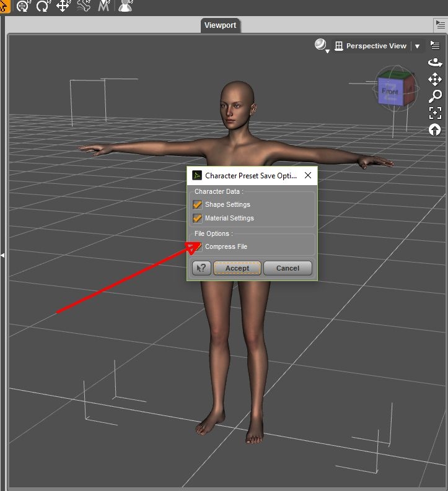Viewport: 448px width, 491px height.
Task: Click the Reset camera up-arrow control
Action: tap(435, 129)
